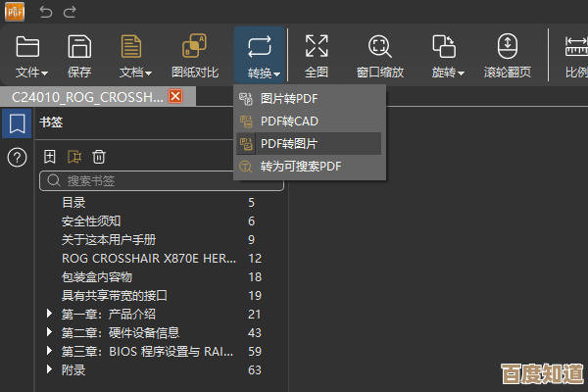This screenshot has height=392, width=588.
Task: Click magnifier icon in bookmark search
Action: (54, 180)
